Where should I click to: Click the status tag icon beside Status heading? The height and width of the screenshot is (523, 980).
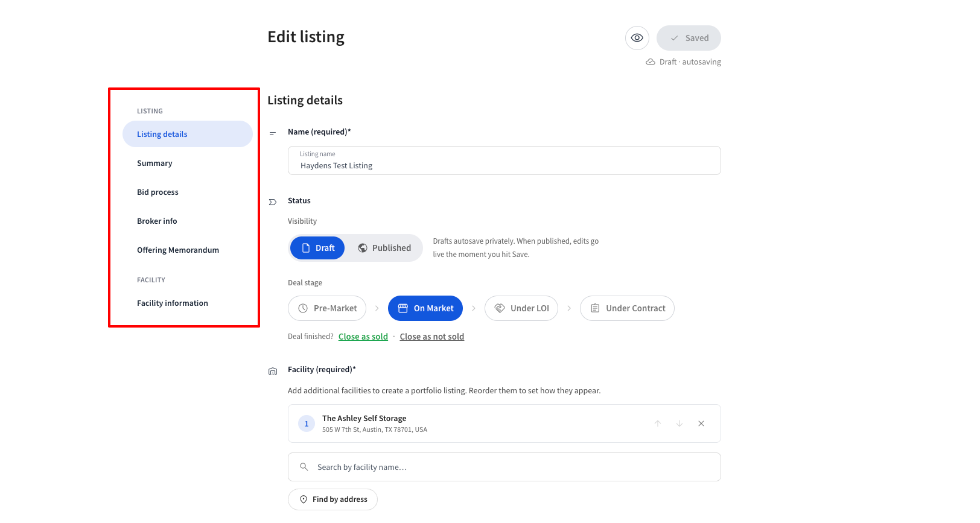(x=273, y=202)
